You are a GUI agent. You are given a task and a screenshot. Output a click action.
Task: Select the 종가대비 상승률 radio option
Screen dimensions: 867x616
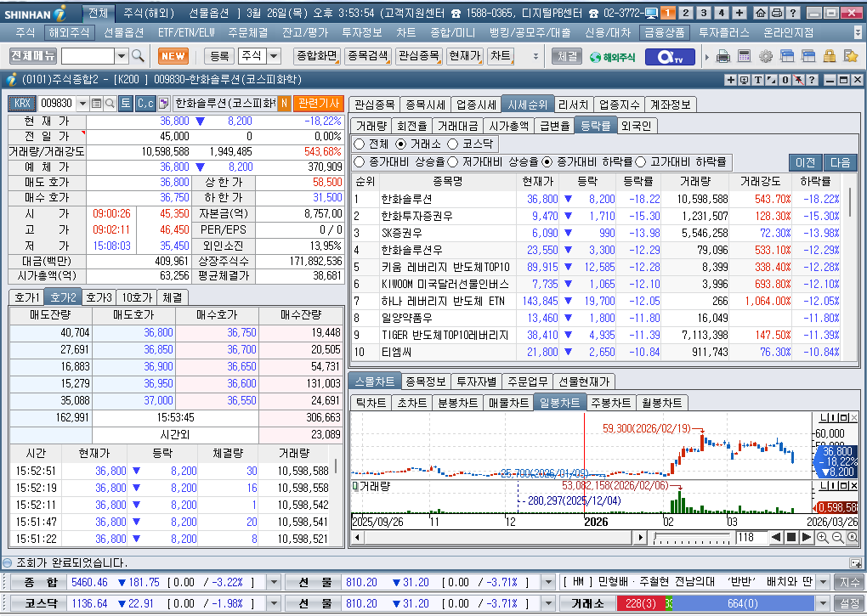[x=360, y=162]
